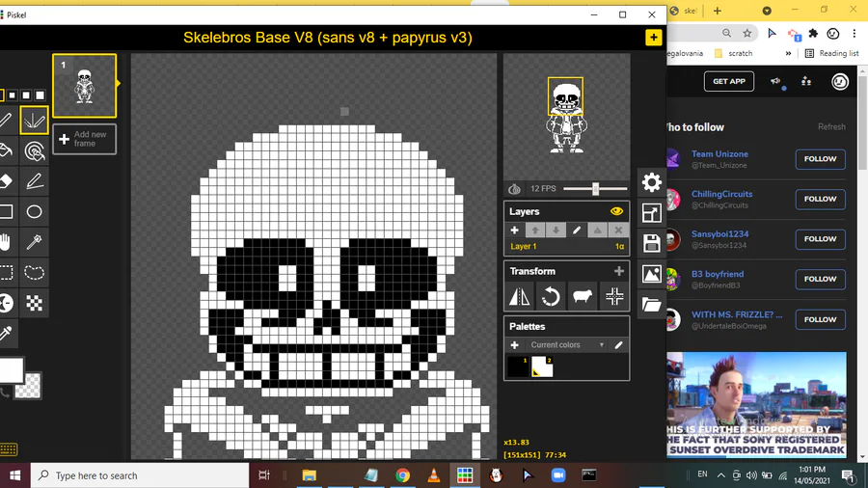
Task: Open Piskel settings gear panel
Action: tap(652, 182)
